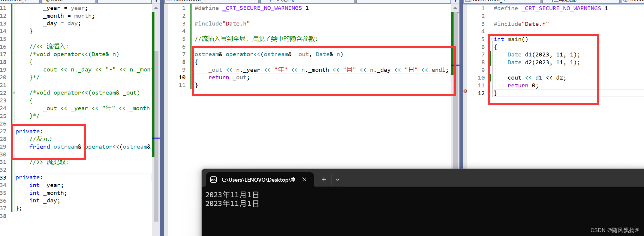Click the left pane vertical scrollbar thumb

point(156,136)
